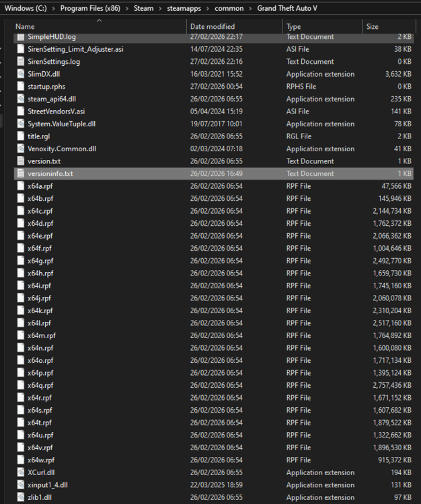Click the System.ValueTuple.dll file icon
The image size is (421, 504).
[x=21, y=124]
